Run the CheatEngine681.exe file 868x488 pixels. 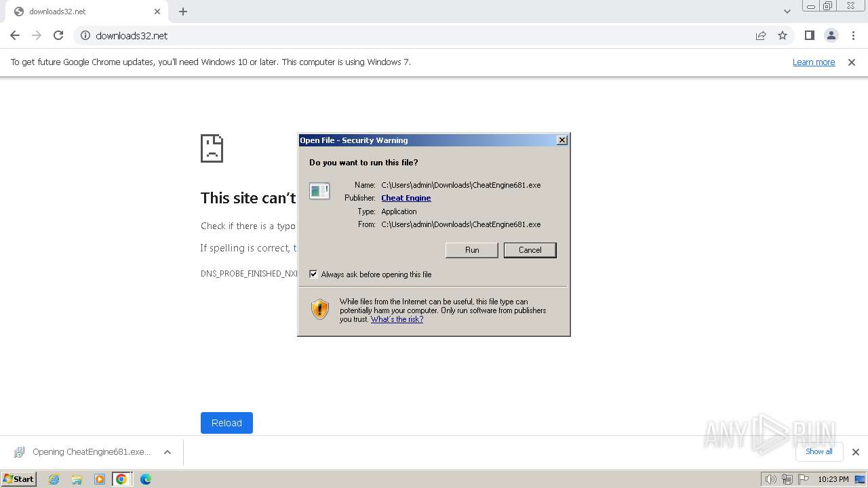(472, 250)
